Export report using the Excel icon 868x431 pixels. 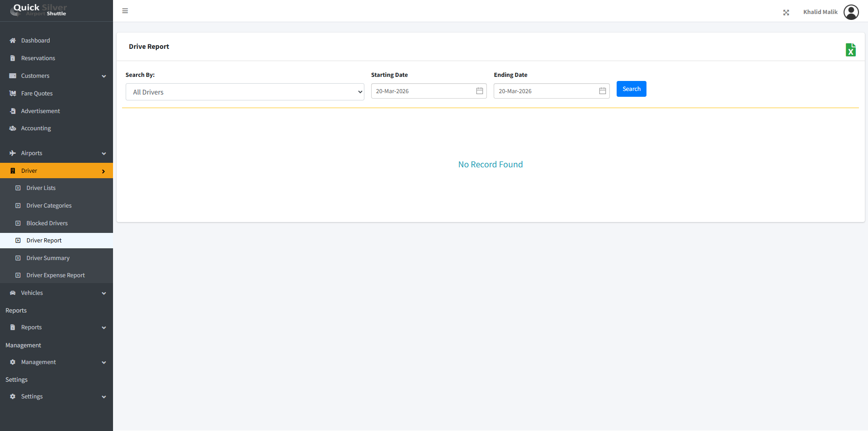850,50
